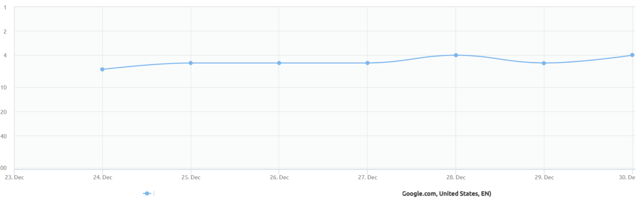Click the '23. Dec' x-axis label
Viewport: 644px width, 208px height.
tap(15, 177)
